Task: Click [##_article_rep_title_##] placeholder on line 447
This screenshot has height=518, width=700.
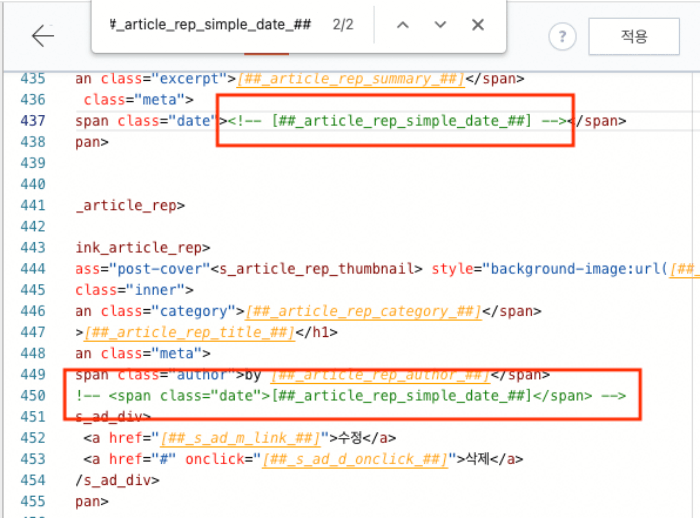Action: click(x=189, y=333)
